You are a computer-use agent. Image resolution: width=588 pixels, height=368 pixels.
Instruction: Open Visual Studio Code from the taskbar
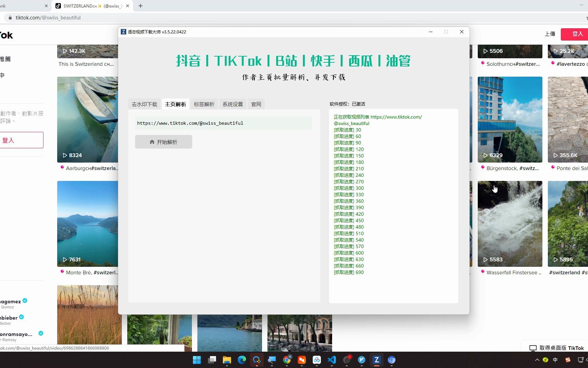tap(332, 360)
